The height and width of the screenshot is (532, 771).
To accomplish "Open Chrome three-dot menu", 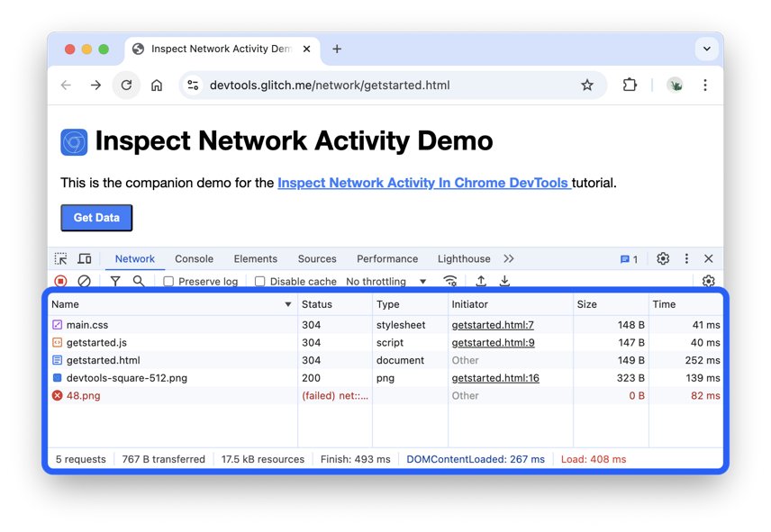I will pyautogui.click(x=705, y=85).
